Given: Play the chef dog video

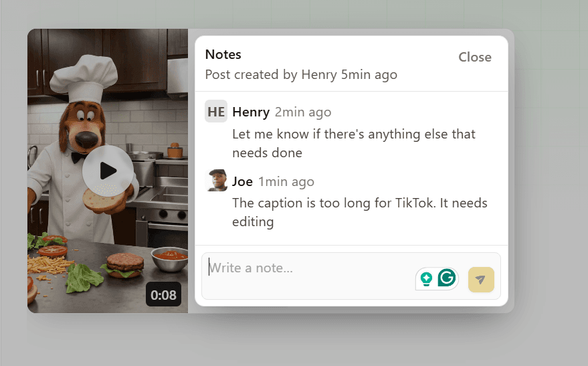Looking at the screenshot, I should [x=108, y=171].
